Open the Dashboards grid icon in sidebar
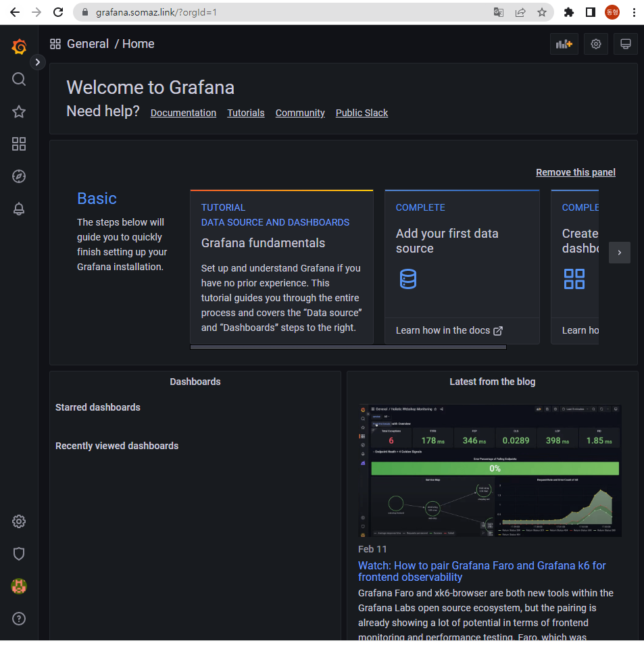Screen dimensions: 644x645 pos(19,144)
